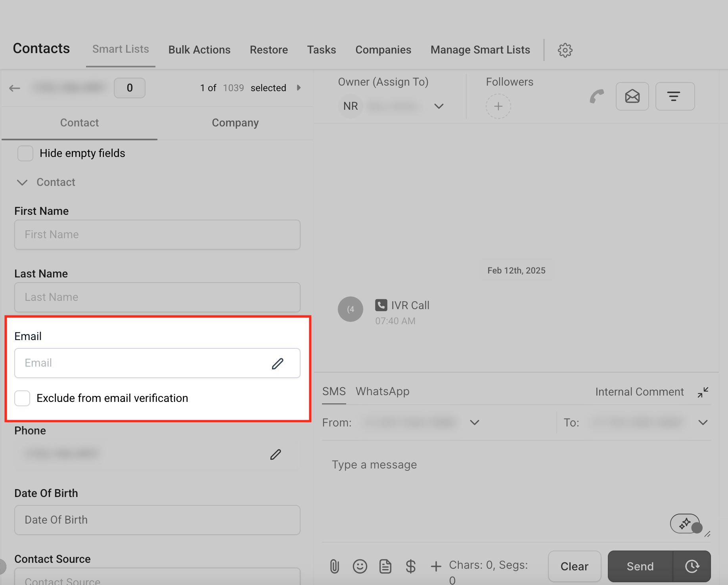The image size is (728, 585).
Task: Click the First Name input field
Action: 157,235
